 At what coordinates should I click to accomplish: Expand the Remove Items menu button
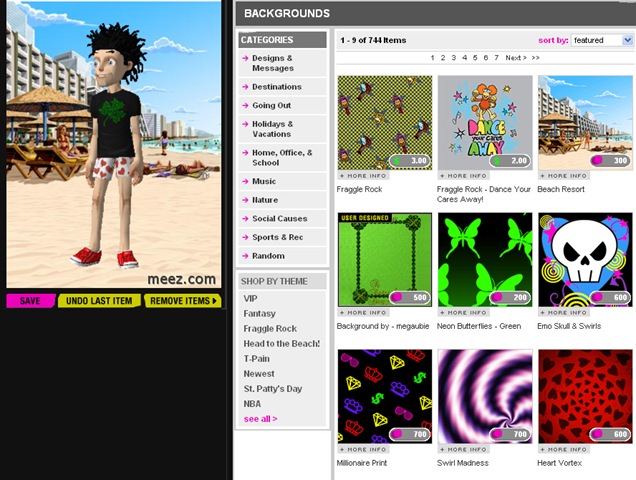coord(183,301)
